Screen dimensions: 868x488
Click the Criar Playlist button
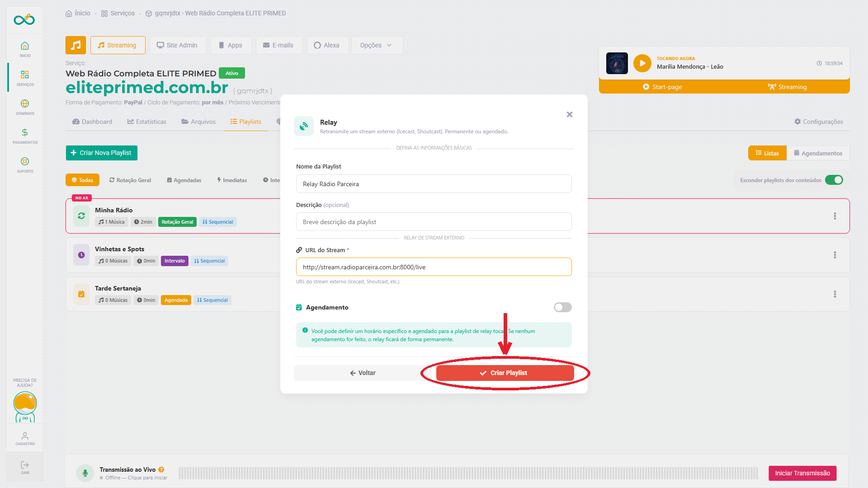(x=505, y=373)
